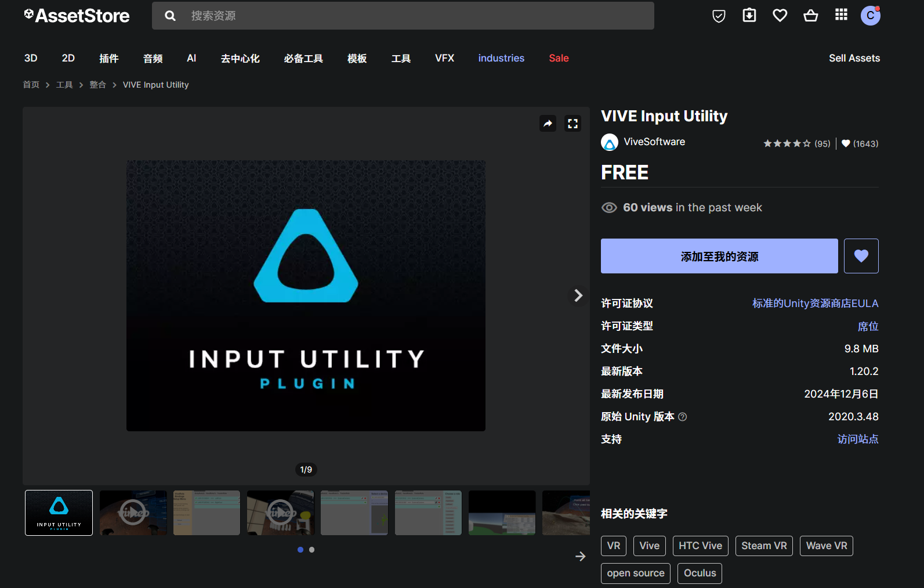Open the 插件 category menu
This screenshot has width=924, height=588.
point(109,58)
